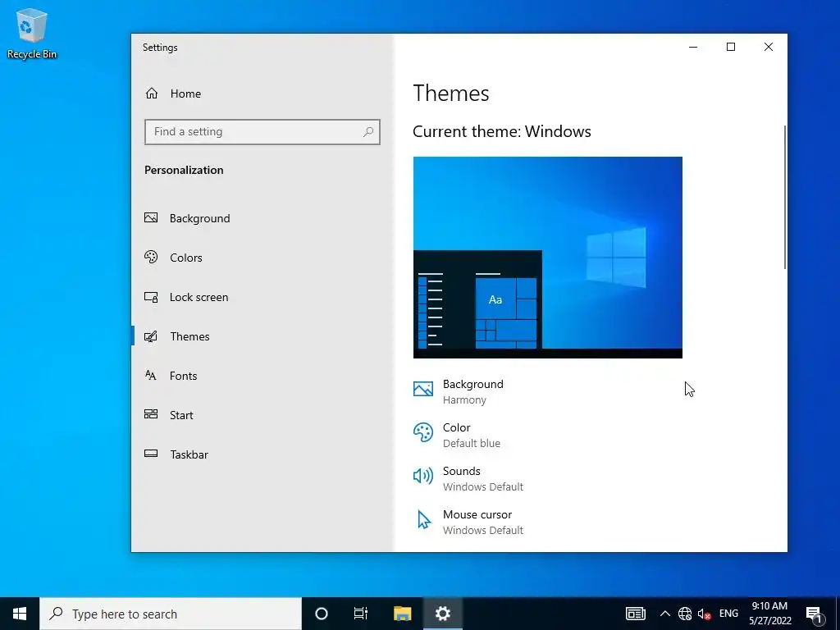Click the Color palette icon under theme preview

(x=423, y=433)
